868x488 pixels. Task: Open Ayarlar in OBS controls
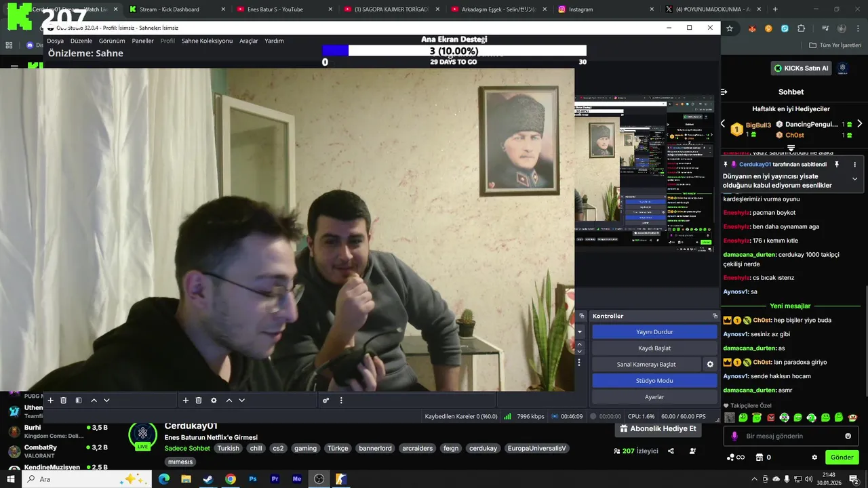pyautogui.click(x=654, y=397)
